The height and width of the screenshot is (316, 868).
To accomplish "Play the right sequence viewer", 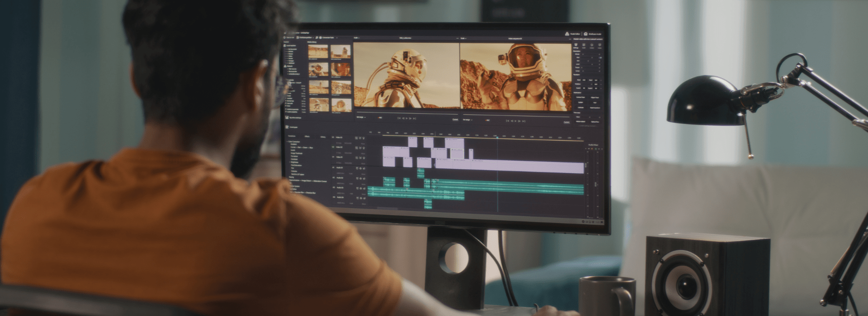I will coord(516,121).
